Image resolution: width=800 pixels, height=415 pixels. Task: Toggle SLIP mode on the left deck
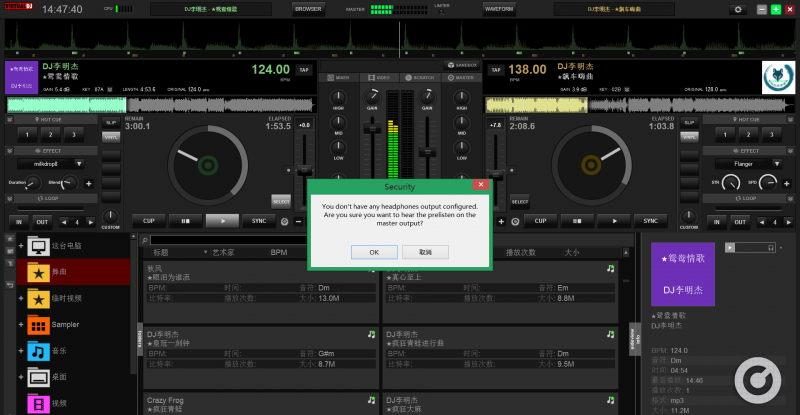coord(111,122)
